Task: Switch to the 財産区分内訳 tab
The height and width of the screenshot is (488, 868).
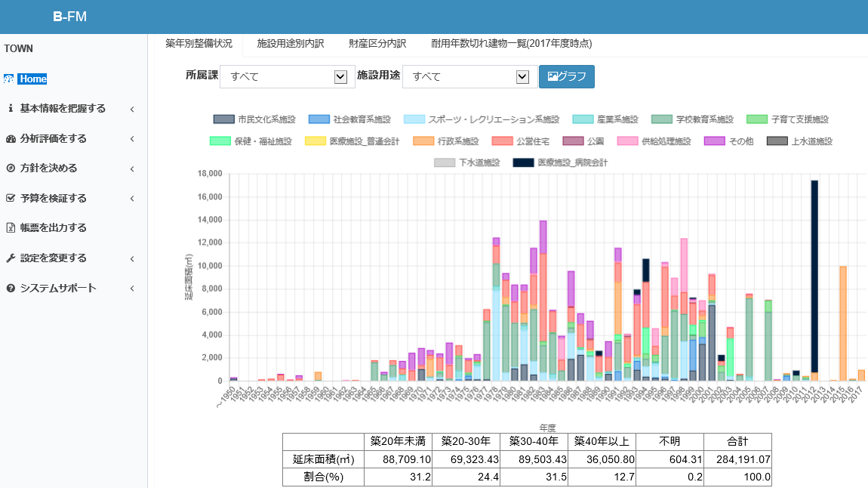Action: tap(377, 44)
